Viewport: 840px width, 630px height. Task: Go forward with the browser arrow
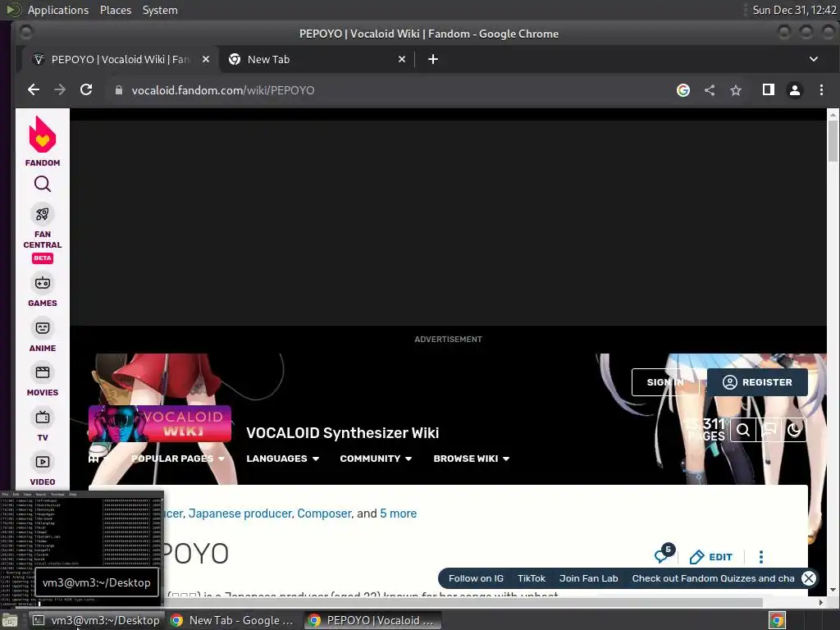click(60, 90)
